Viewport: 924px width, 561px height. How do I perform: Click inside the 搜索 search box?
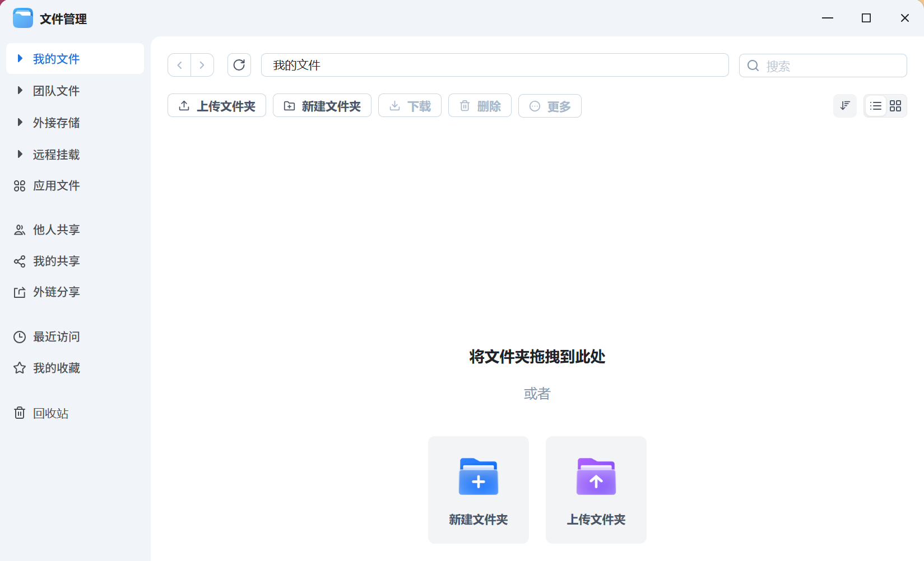tap(823, 66)
